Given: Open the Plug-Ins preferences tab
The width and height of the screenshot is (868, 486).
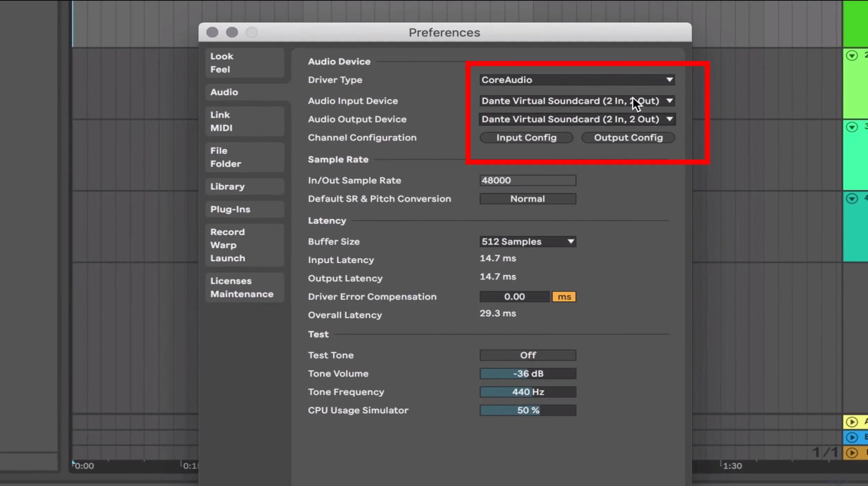Looking at the screenshot, I should click(x=245, y=209).
